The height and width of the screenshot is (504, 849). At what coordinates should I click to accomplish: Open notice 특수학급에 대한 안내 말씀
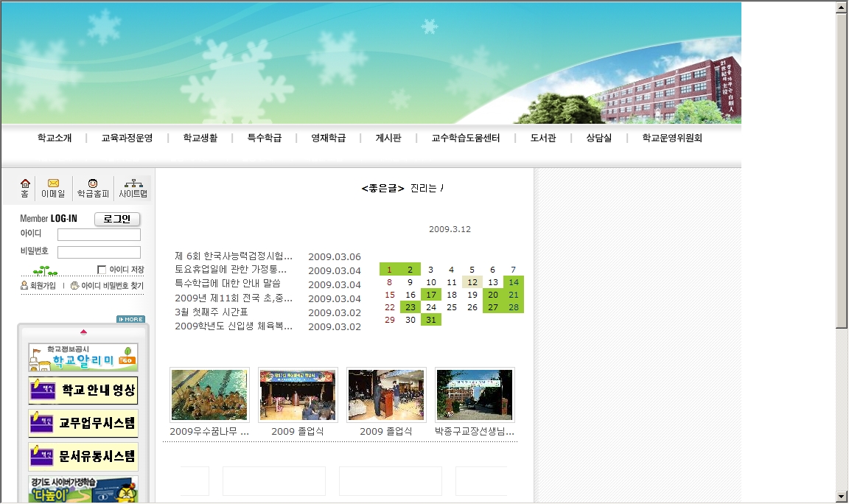click(x=228, y=284)
